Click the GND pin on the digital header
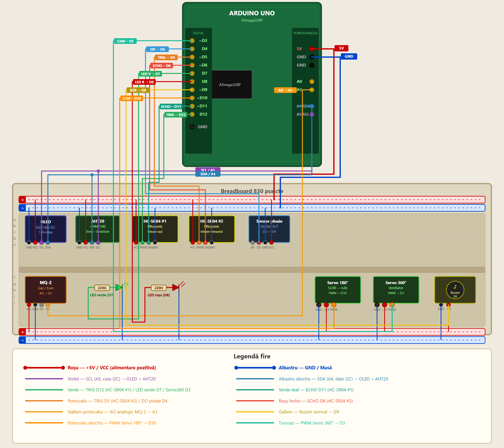This screenshot has height=448, width=504. (192, 127)
